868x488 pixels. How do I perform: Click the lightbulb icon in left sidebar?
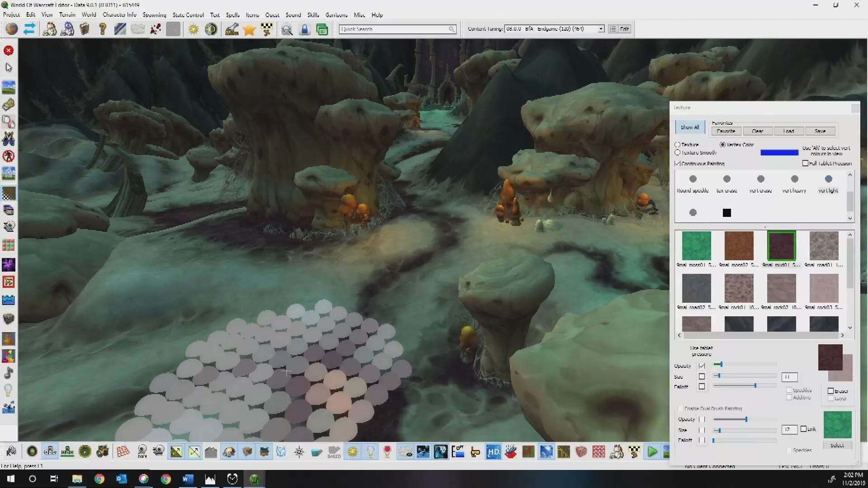(9, 389)
